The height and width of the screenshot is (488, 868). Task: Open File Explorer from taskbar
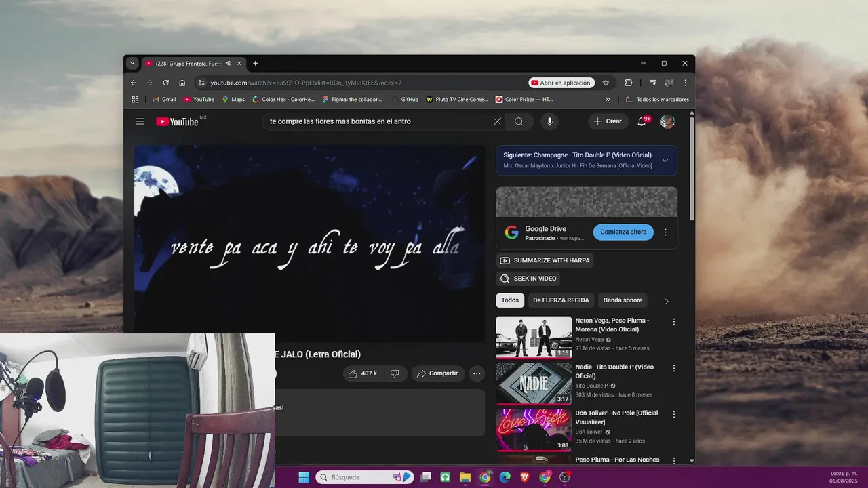pos(465,477)
